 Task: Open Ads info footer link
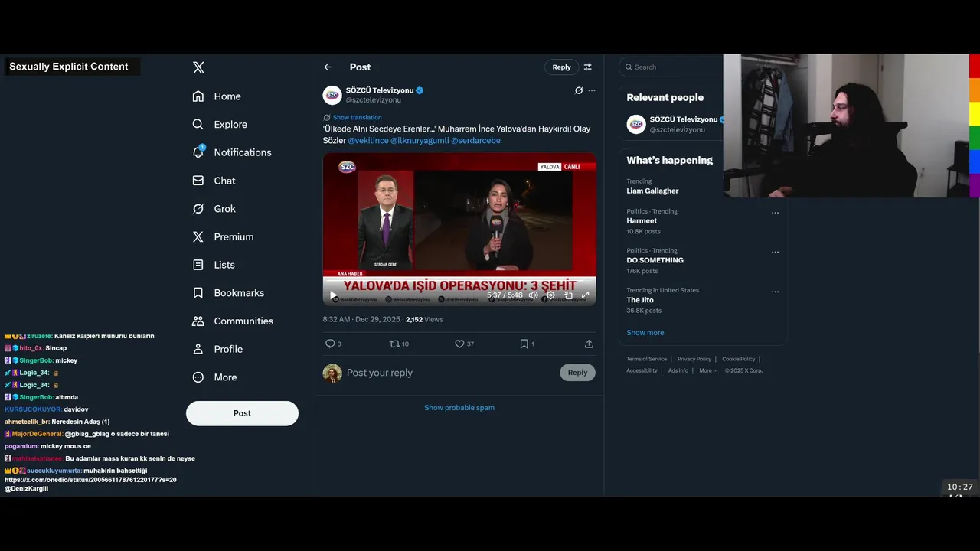(678, 370)
